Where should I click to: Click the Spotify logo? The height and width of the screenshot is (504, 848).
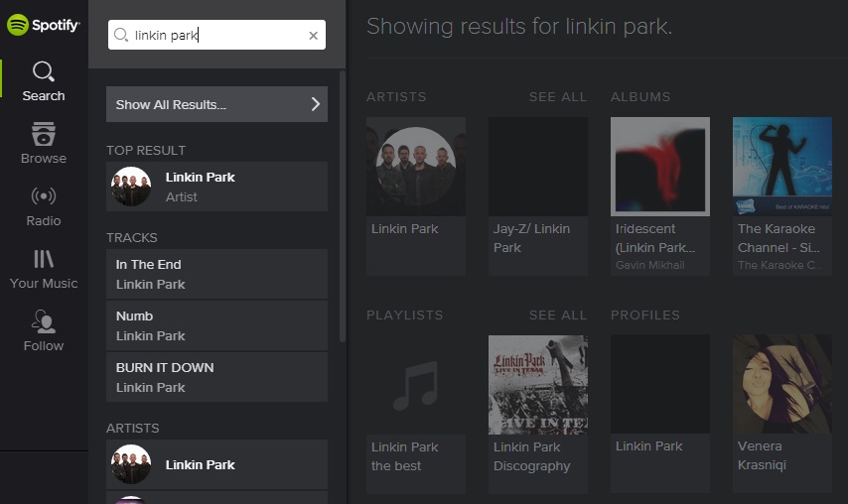pos(44,25)
